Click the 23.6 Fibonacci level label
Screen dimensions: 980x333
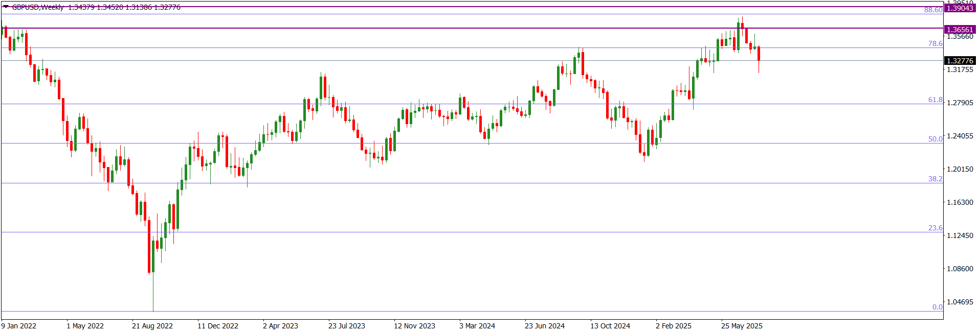click(x=936, y=228)
